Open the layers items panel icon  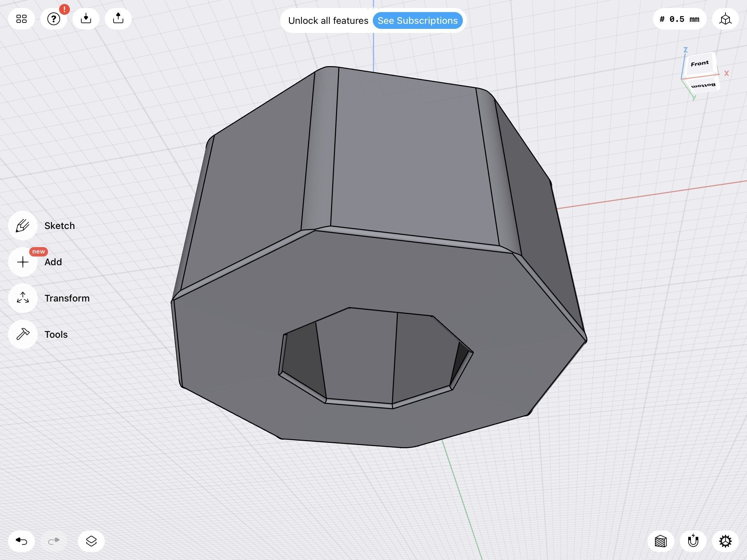tap(91, 541)
